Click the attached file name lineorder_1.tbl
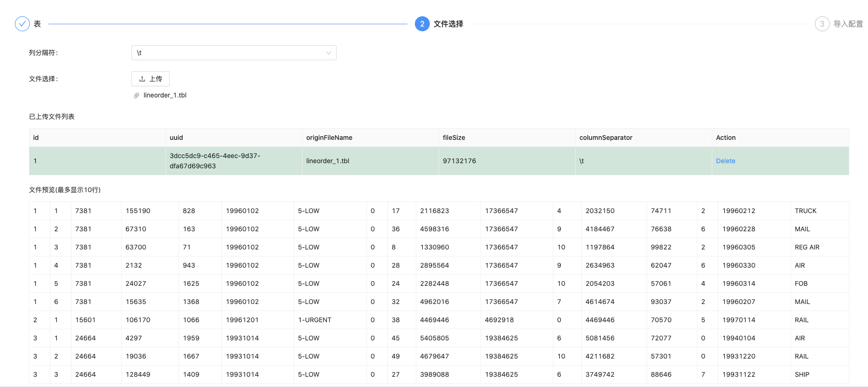The height and width of the screenshot is (387, 868). (165, 95)
